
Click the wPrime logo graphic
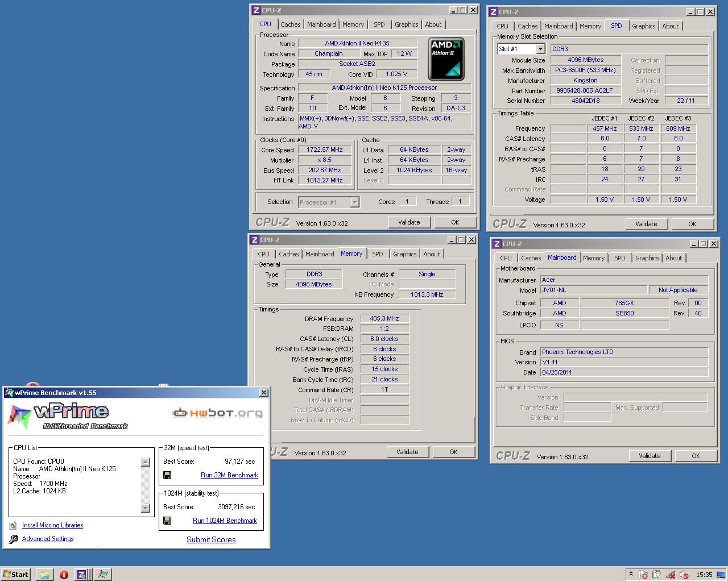click(x=67, y=416)
